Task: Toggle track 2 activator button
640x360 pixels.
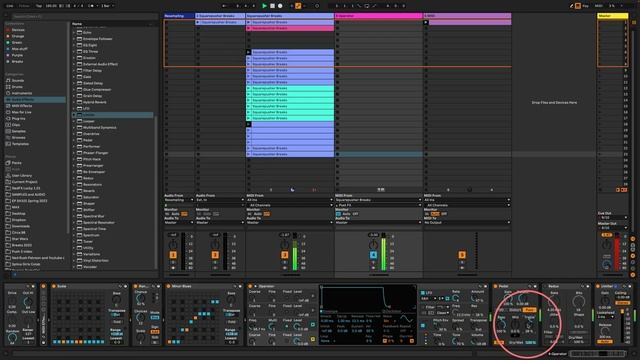Action: (x=215, y=255)
